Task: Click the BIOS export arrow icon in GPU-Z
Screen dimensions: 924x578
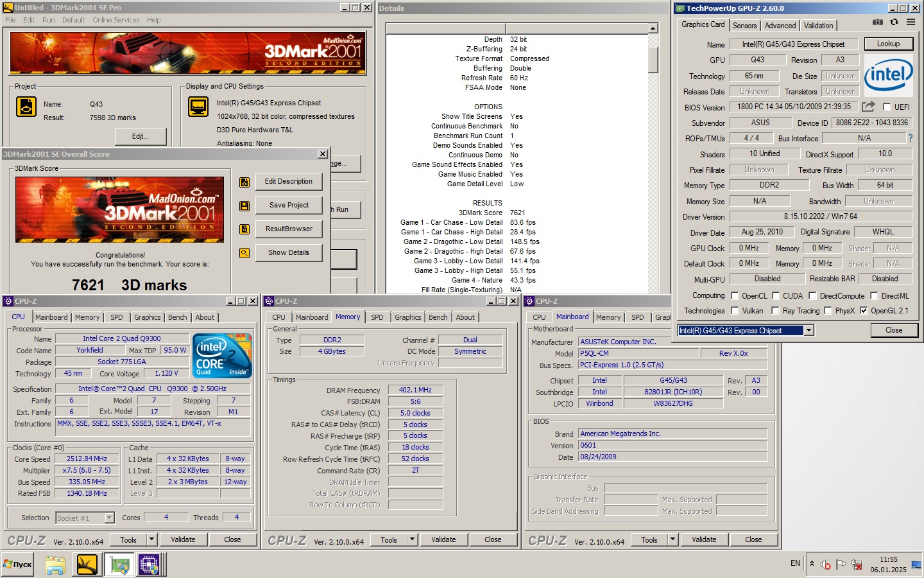Action: coord(868,107)
